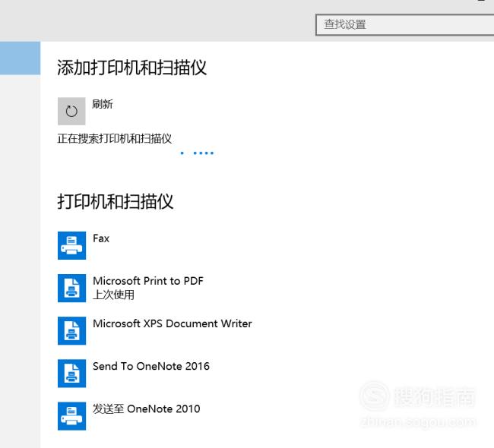Screen dimensions: 494x448
Task: Click the 添加打印机和扫描仪 heading
Action: point(131,68)
